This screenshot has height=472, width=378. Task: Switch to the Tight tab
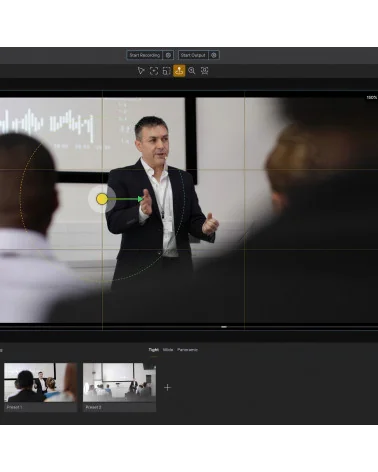153,350
